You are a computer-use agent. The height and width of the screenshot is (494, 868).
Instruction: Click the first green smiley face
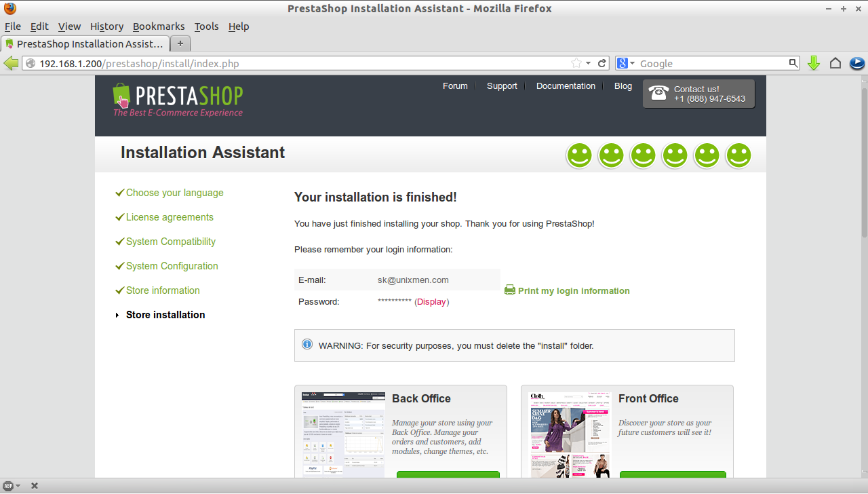(579, 155)
